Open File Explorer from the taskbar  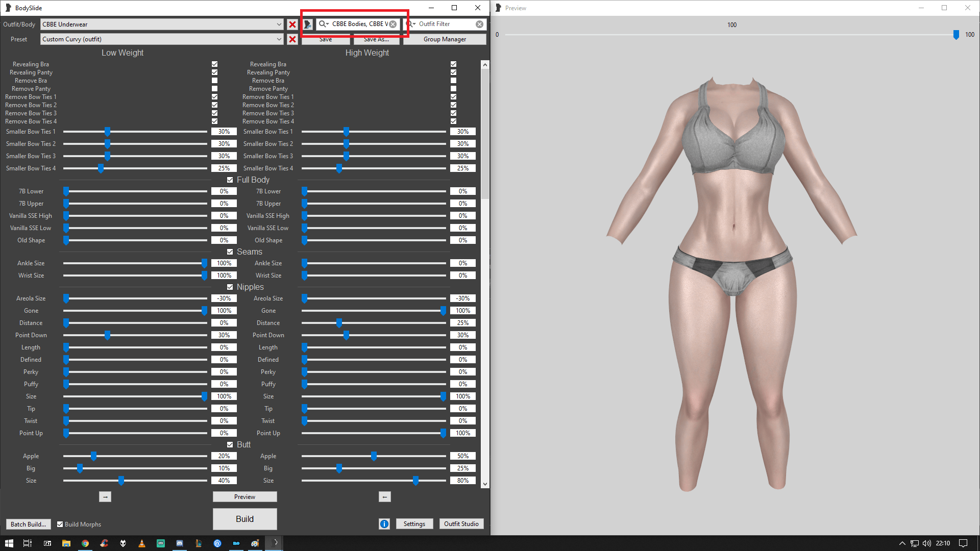[x=66, y=543]
